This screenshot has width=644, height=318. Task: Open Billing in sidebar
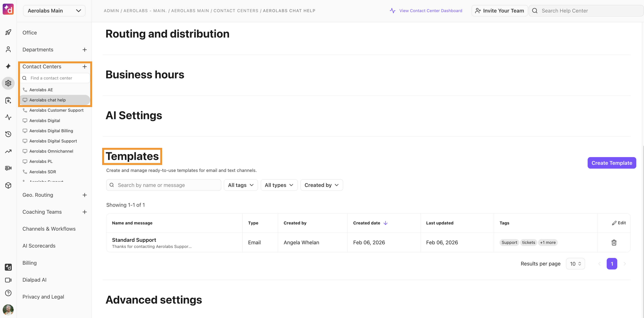[x=29, y=263]
